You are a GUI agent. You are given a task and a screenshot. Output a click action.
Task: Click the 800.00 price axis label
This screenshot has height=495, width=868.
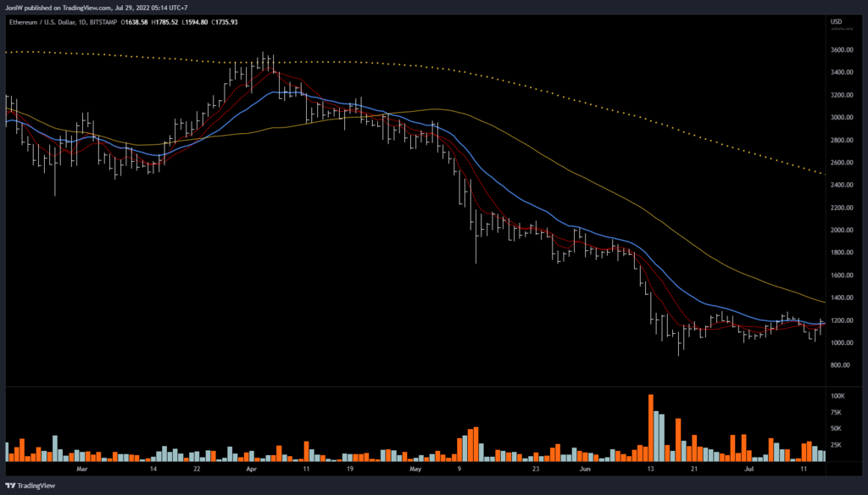pyautogui.click(x=841, y=365)
